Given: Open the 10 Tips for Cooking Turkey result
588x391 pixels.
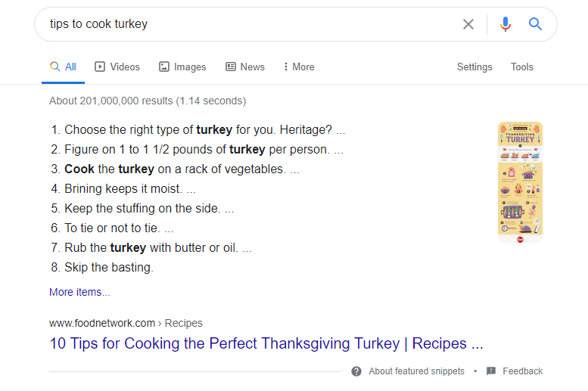Looking at the screenshot, I should point(266,343).
